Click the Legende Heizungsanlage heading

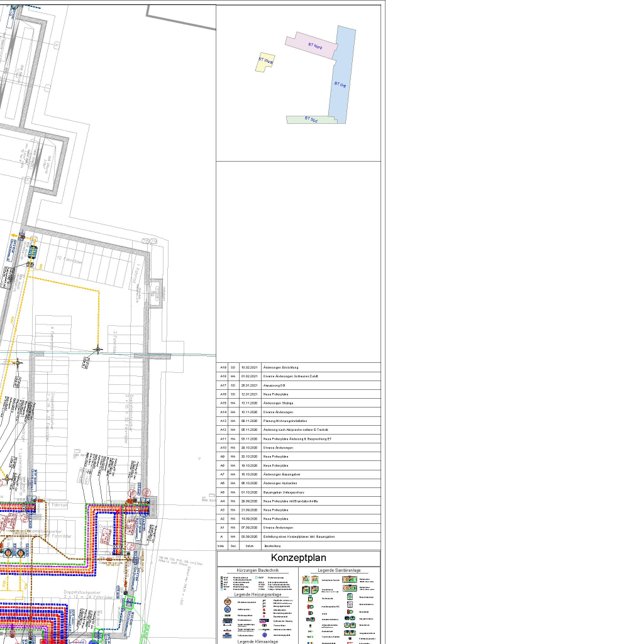(x=258, y=594)
